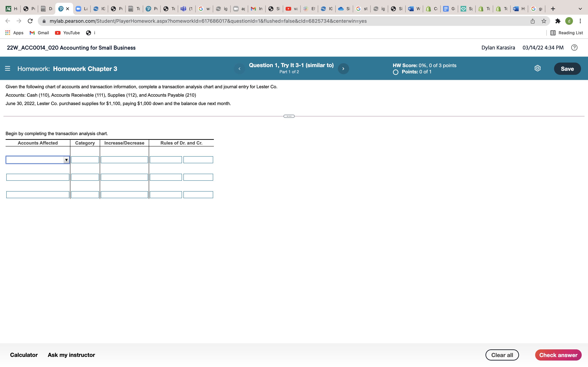Open the hamburger menu next to Homework

(8, 69)
